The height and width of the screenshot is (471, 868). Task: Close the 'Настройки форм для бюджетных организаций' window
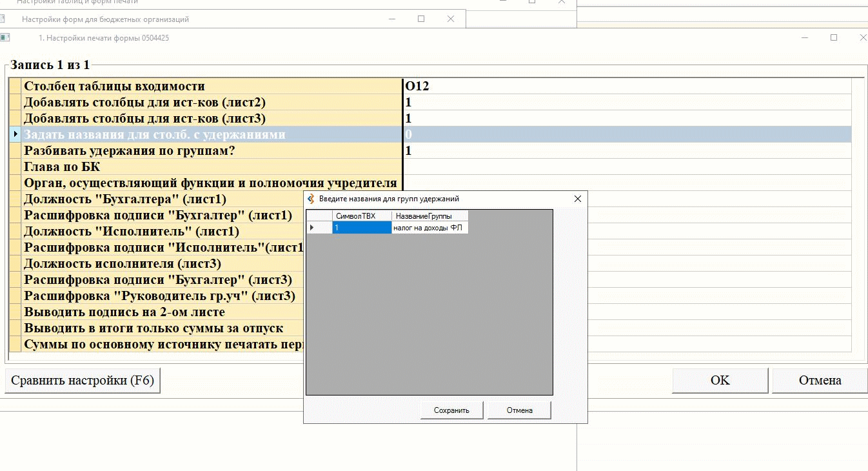451,19
